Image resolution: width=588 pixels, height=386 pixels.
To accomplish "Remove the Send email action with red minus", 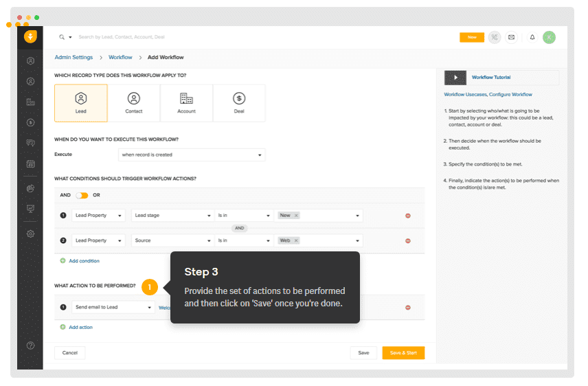I will (x=408, y=308).
